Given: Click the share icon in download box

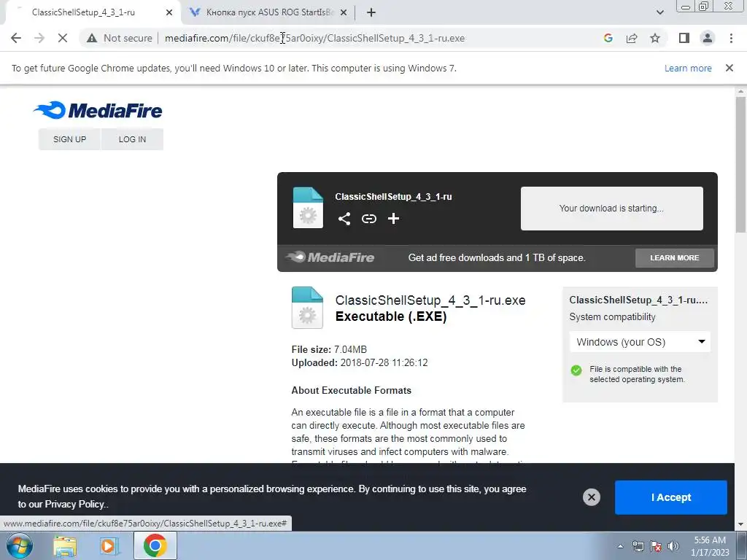Looking at the screenshot, I should (344, 219).
